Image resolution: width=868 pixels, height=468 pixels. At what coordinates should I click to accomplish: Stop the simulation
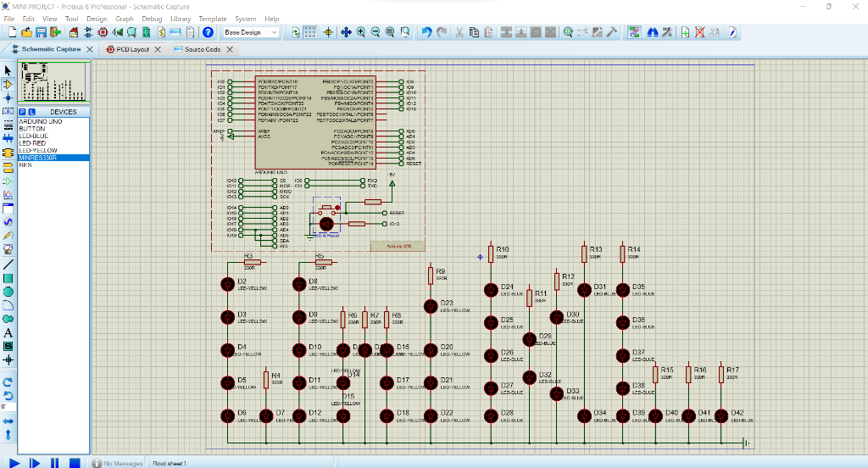pos(75,463)
